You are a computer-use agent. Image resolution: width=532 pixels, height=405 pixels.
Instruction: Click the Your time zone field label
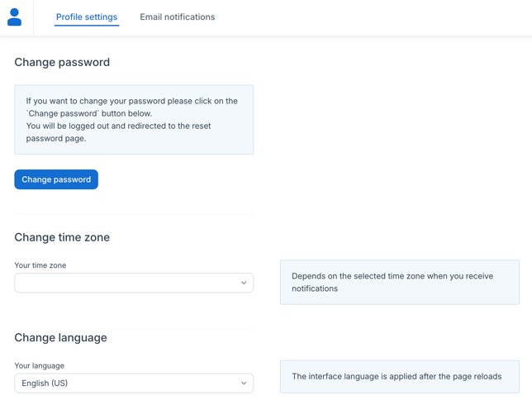click(40, 265)
